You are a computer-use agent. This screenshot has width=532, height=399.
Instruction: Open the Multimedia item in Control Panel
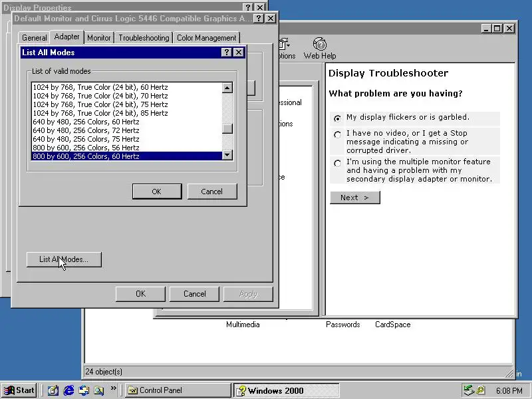243,325
